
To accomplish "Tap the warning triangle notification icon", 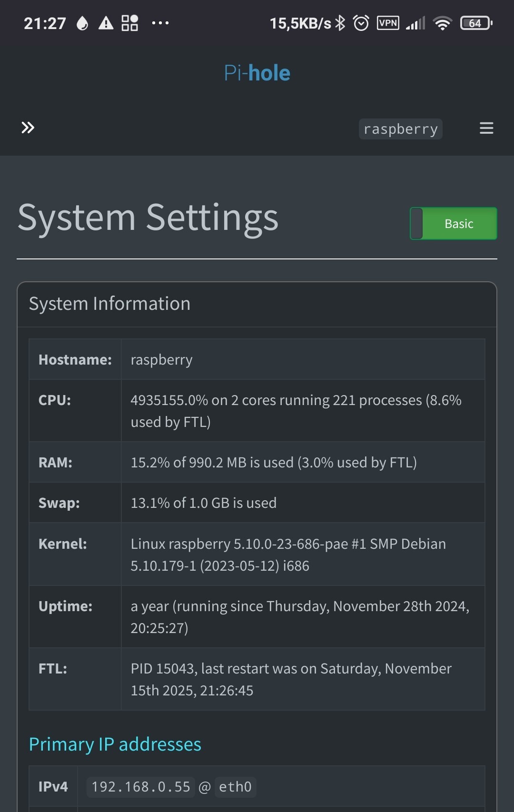I will click(x=106, y=23).
